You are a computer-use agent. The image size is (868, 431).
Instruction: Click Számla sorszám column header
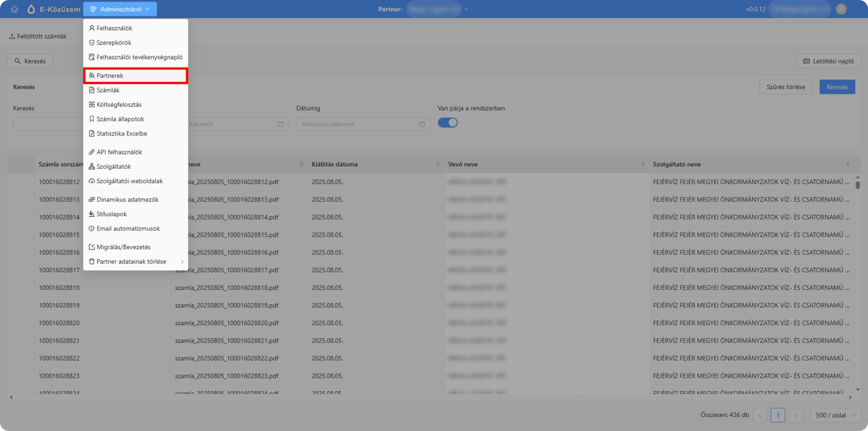coord(61,164)
